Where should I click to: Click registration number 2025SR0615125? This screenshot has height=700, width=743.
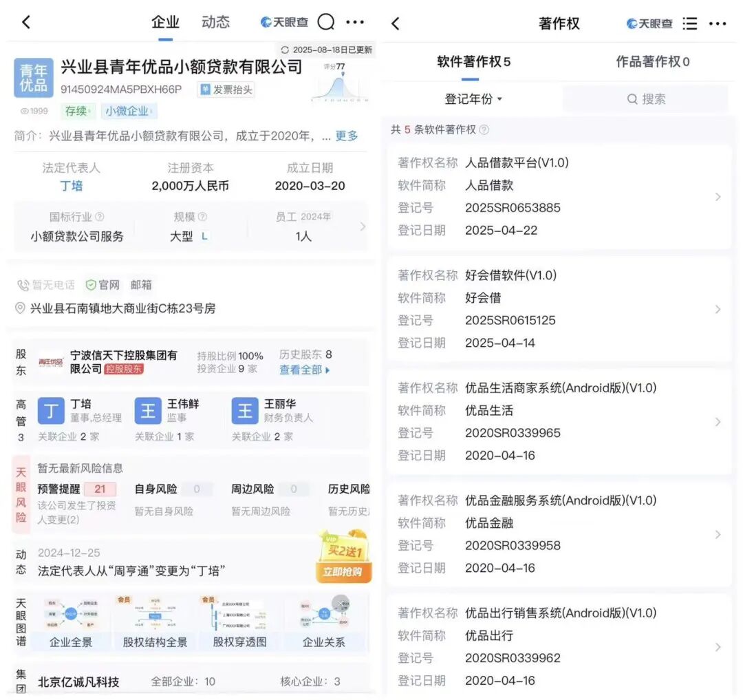(x=510, y=320)
